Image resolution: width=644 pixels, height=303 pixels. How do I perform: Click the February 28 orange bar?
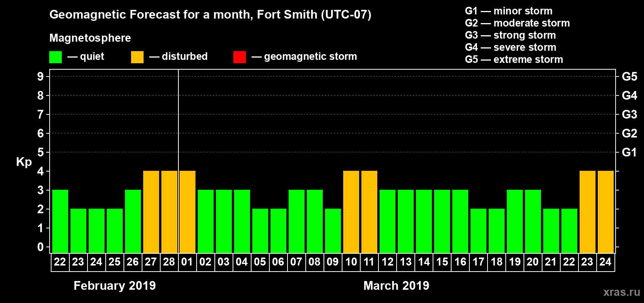point(169,212)
